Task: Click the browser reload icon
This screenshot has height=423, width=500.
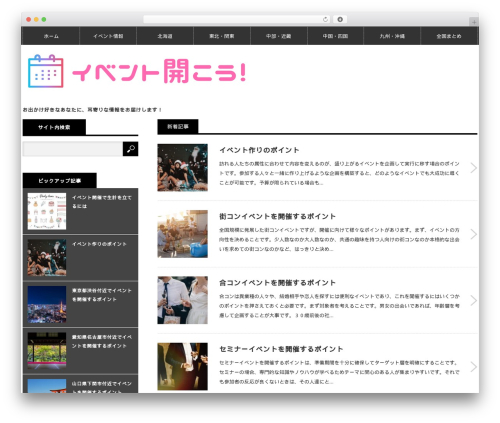Action: coord(325,19)
